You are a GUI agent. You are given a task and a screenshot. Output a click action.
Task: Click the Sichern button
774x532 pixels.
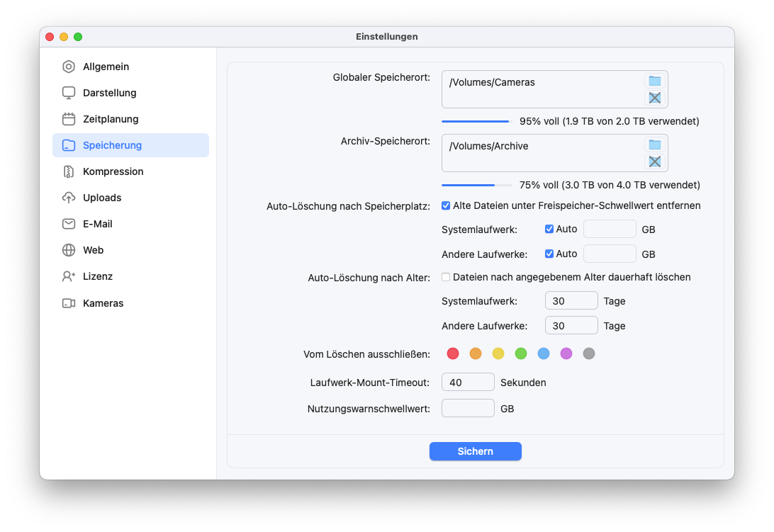pos(475,451)
